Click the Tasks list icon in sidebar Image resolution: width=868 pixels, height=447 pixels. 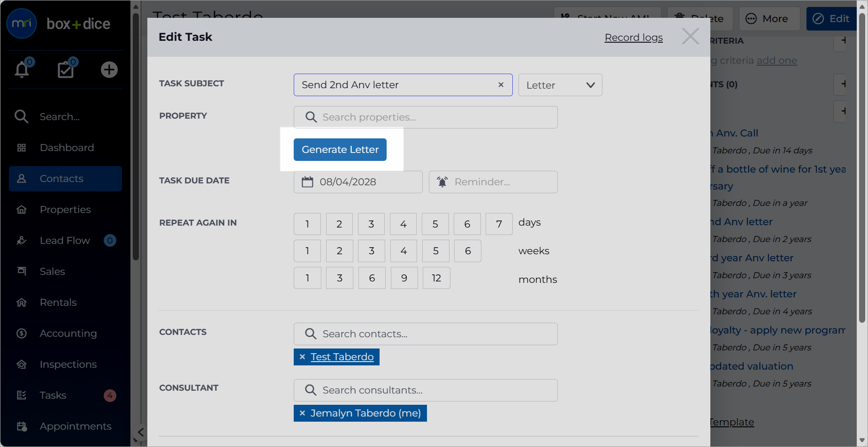tap(22, 395)
